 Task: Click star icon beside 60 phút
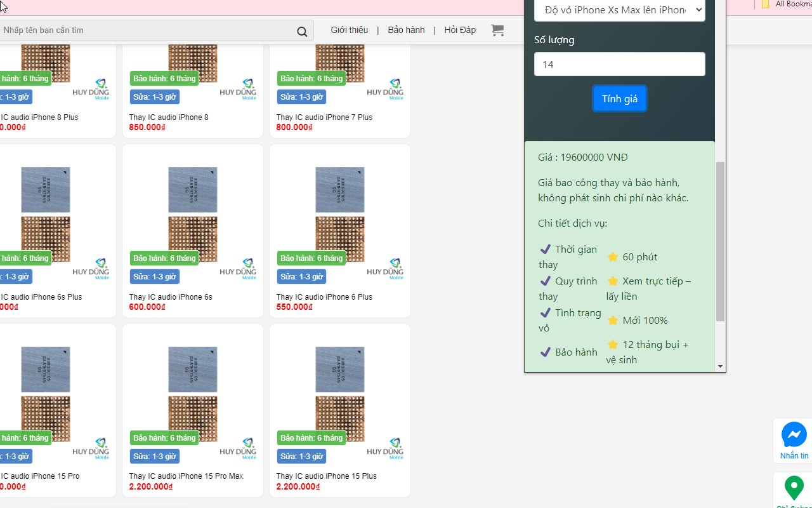(x=613, y=257)
